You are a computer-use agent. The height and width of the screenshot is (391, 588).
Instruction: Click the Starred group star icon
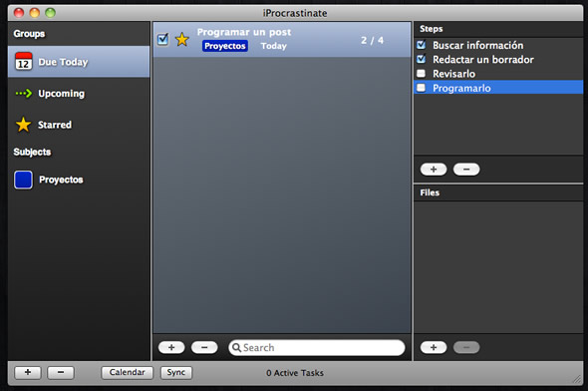[x=23, y=125]
